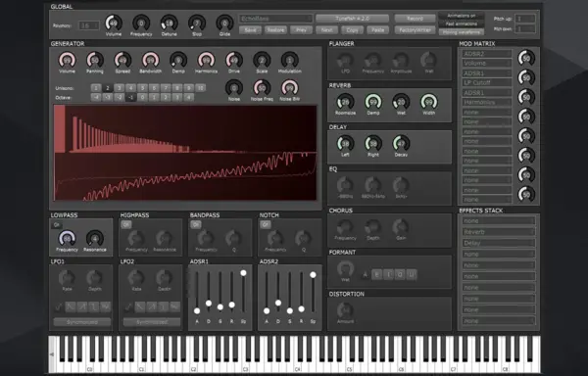Select the square pulse waveform for LFO2
Image resolution: width=588 pixels, height=376 pixels.
164,307
